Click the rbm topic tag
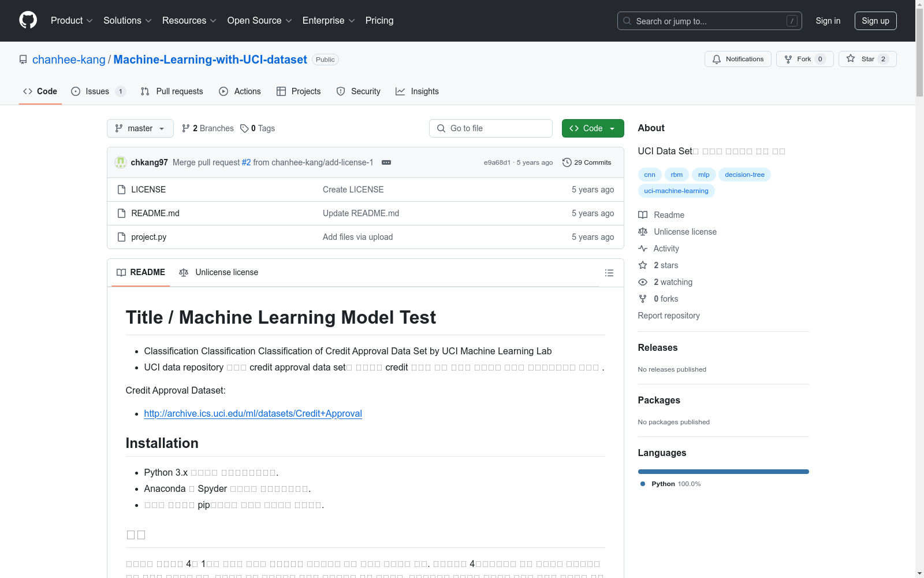The height and width of the screenshot is (578, 924). pos(677,175)
